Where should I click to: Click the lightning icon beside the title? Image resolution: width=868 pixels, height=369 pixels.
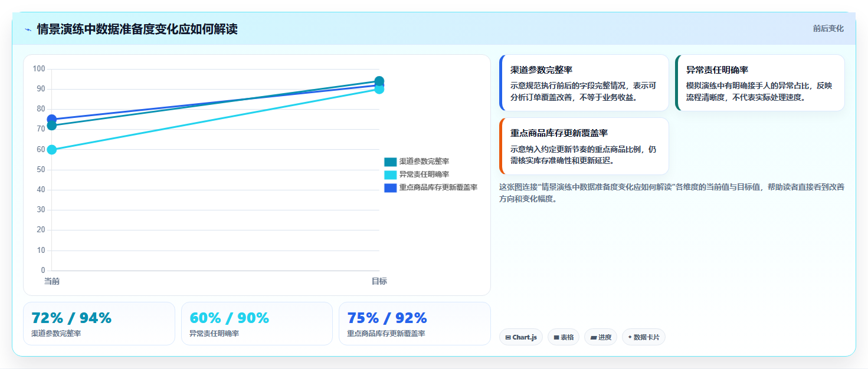click(x=28, y=29)
